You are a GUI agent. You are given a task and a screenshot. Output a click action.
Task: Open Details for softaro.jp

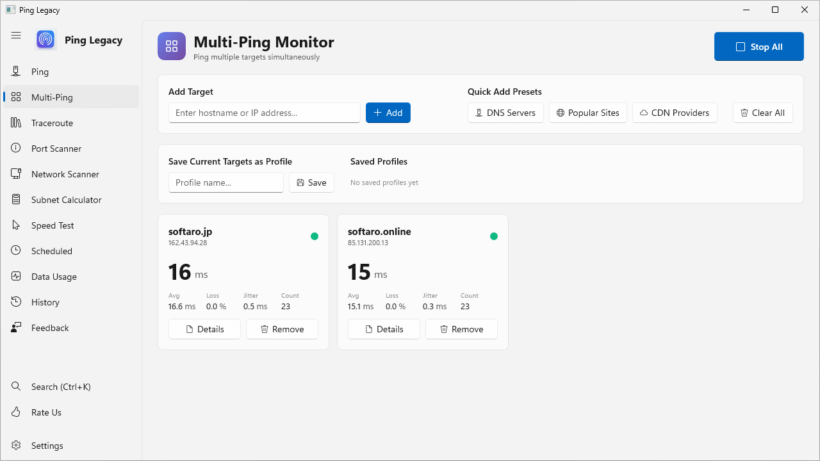(204, 329)
